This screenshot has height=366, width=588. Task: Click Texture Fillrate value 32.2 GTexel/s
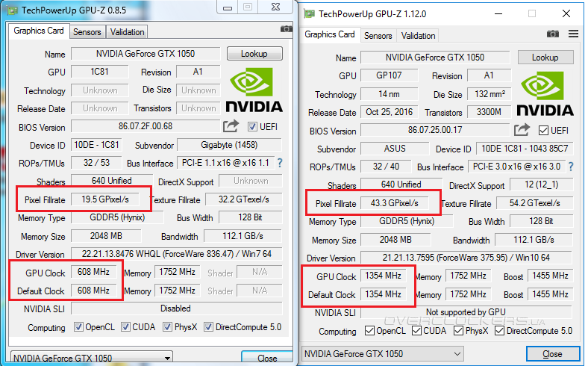244,199
